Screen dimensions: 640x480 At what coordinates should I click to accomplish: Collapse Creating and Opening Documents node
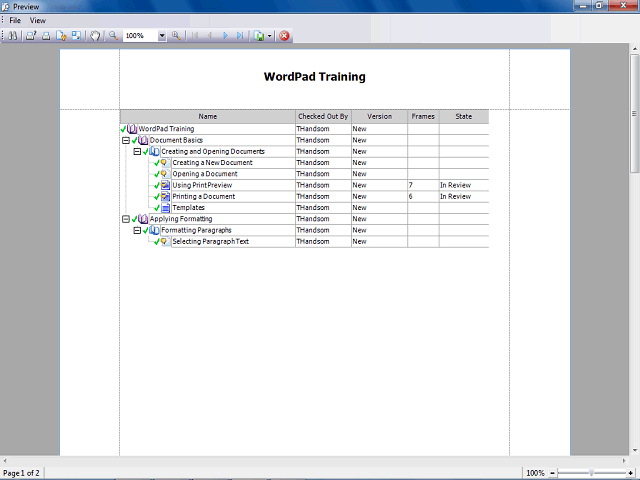[137, 151]
